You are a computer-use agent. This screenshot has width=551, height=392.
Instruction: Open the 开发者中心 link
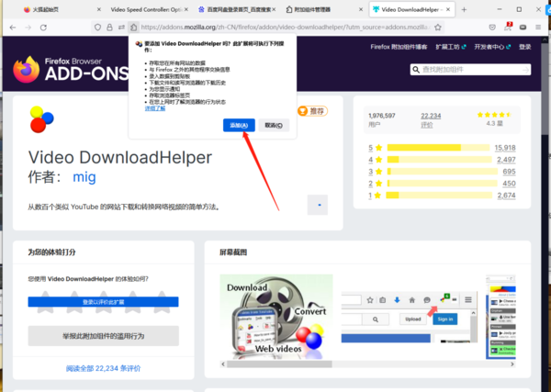tap(492, 47)
